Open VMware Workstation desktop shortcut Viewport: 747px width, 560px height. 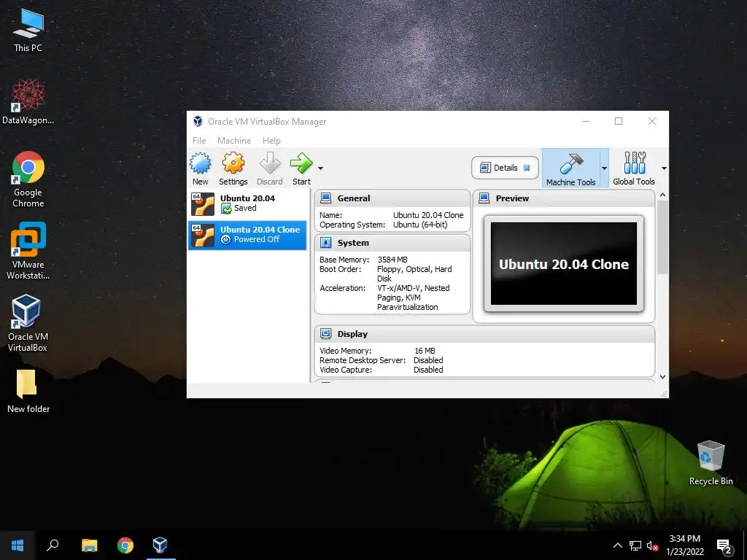click(x=28, y=251)
